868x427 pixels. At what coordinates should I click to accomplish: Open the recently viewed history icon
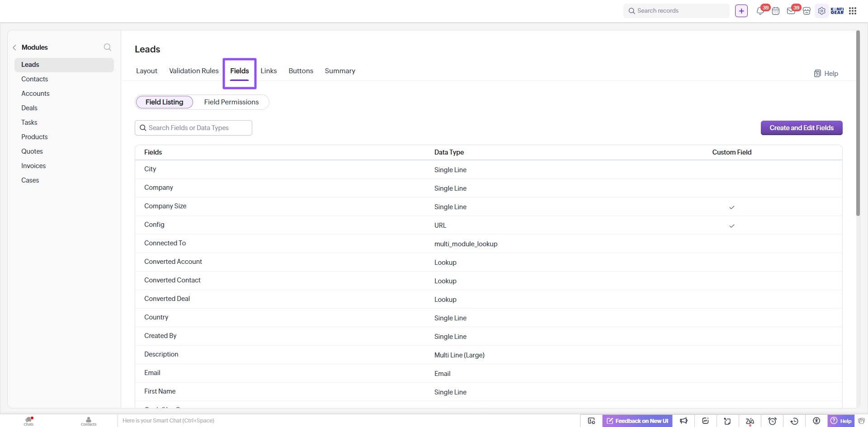(x=794, y=420)
